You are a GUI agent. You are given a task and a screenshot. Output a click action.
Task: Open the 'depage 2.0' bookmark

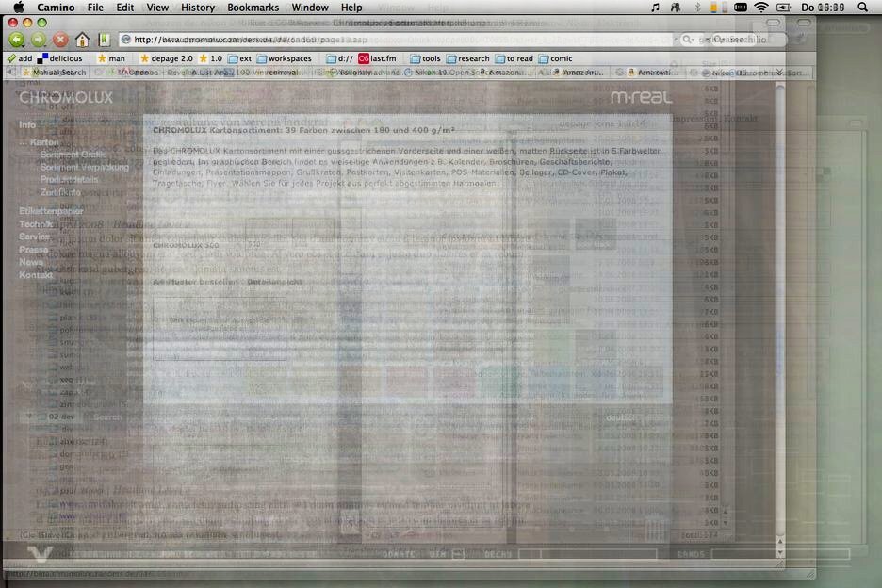click(x=166, y=58)
